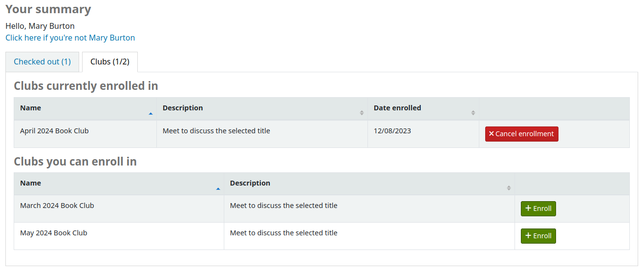The height and width of the screenshot is (270, 644).
Task: Click the Date enrolled column header
Action: (x=397, y=108)
